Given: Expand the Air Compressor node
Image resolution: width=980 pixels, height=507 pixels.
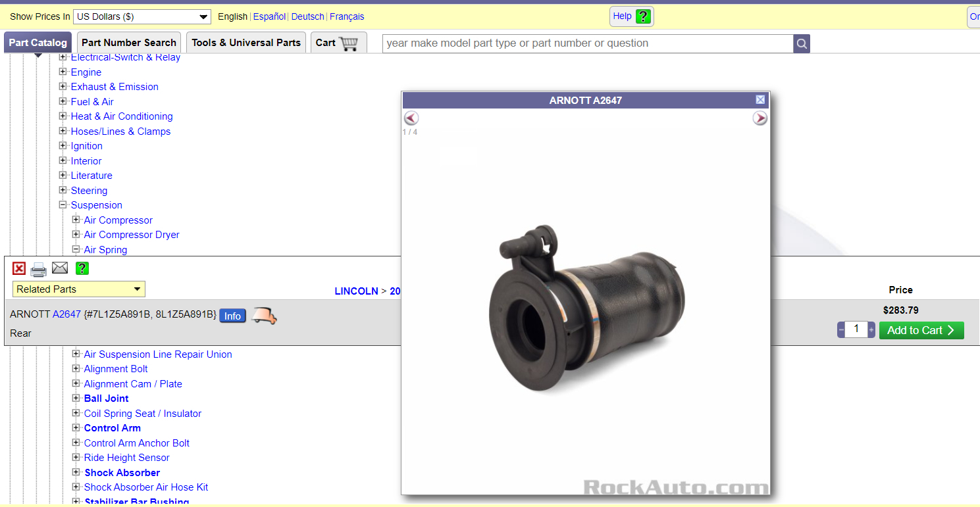Looking at the screenshot, I should [76, 220].
